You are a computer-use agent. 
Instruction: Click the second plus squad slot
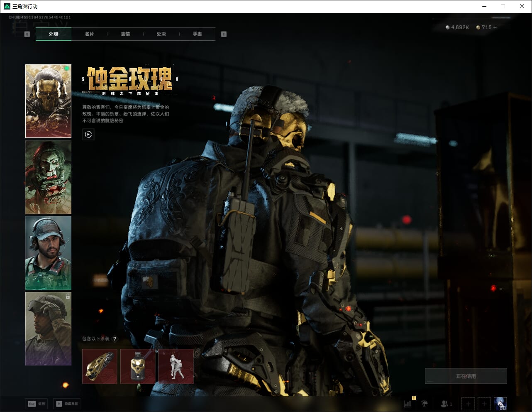tap(484, 403)
